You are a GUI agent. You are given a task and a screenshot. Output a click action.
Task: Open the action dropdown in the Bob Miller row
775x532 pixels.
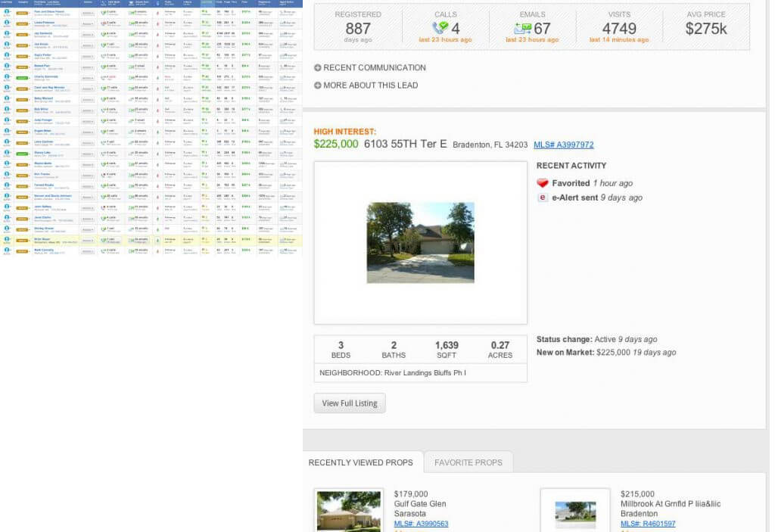click(88, 110)
